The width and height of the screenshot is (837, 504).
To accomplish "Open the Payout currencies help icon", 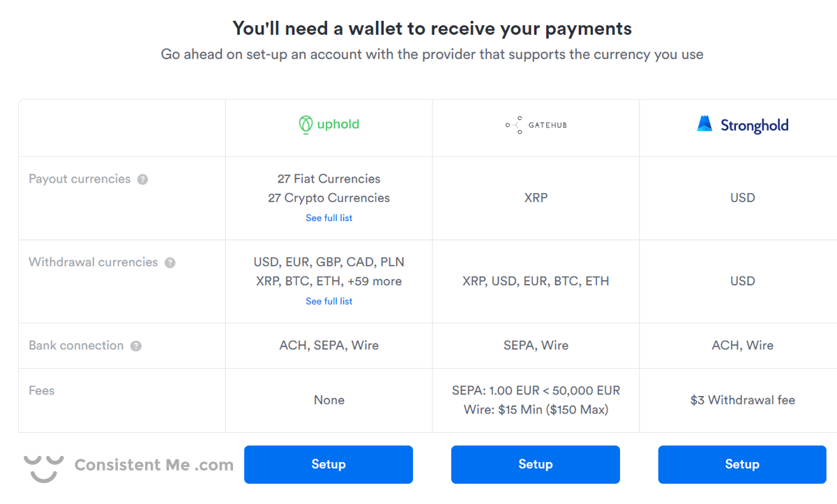I will coord(142,179).
